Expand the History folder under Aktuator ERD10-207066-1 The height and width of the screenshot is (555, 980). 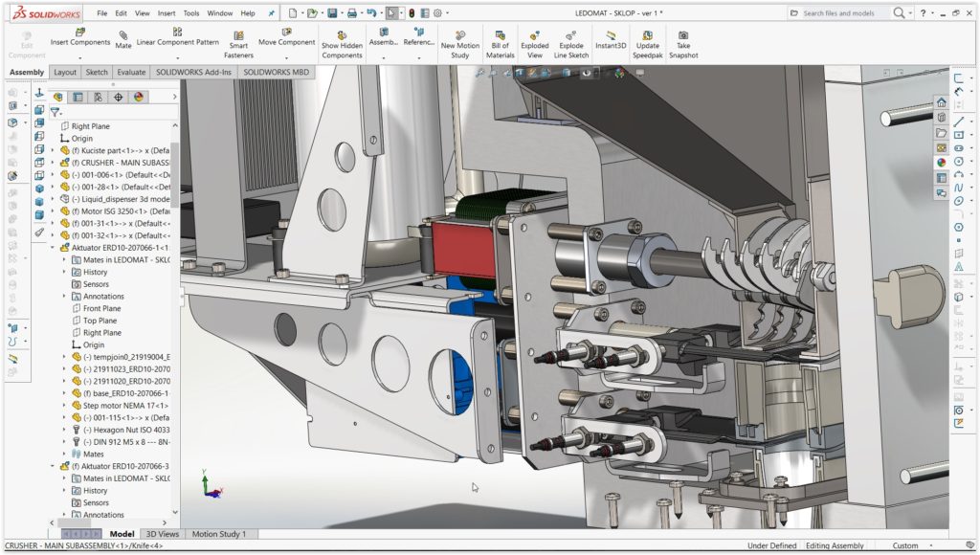pyautogui.click(x=64, y=272)
